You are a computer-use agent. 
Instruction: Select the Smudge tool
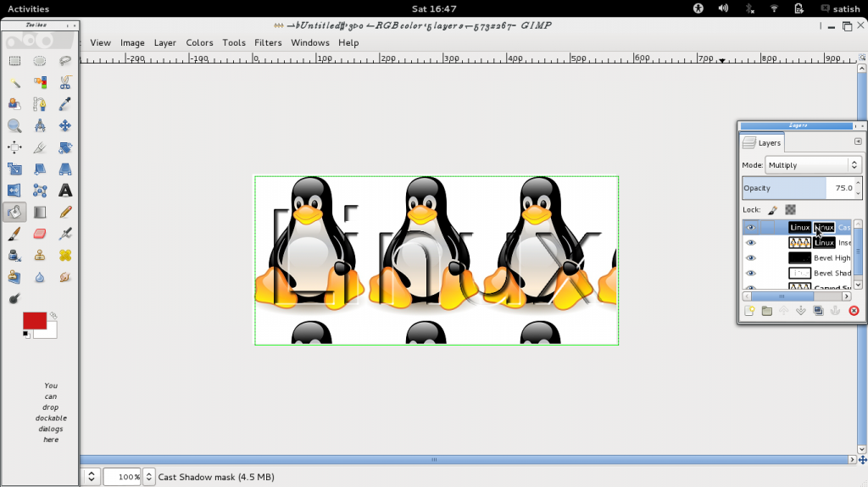64,277
